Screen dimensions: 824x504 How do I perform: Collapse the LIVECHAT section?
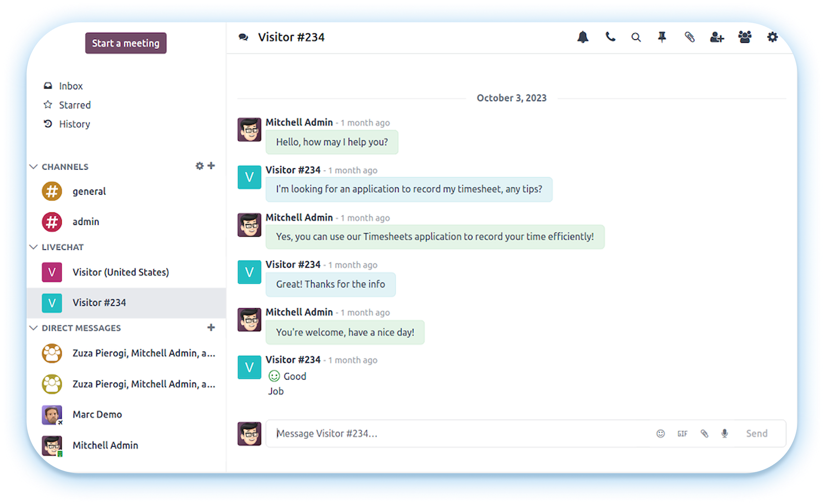point(34,247)
